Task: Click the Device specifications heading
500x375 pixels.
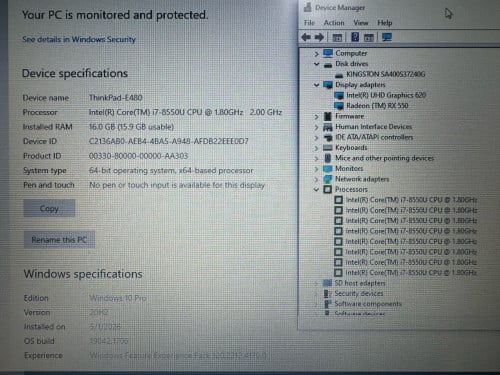Action: point(75,73)
